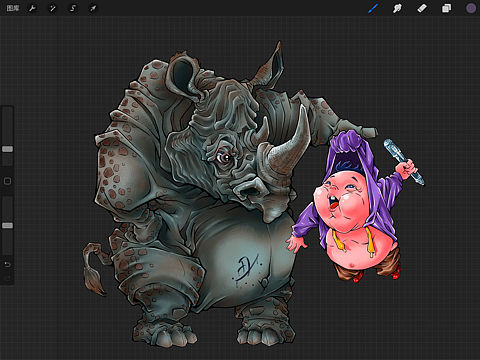Open the purple color picker circle
Image resolution: width=480 pixels, height=360 pixels.
(471, 8)
